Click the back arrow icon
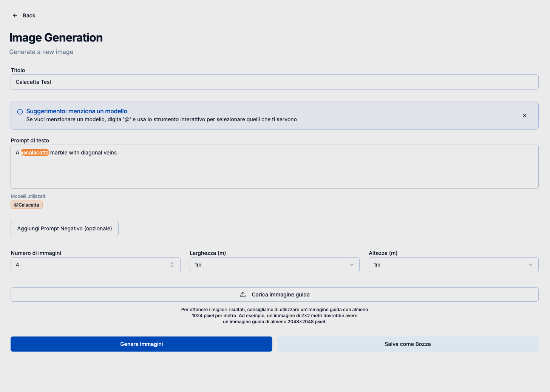 pos(15,15)
